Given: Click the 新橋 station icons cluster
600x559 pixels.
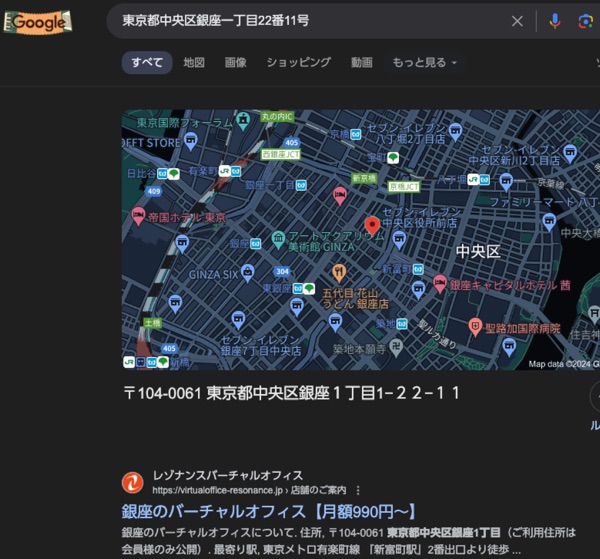Looking at the screenshot, I should click(x=146, y=362).
